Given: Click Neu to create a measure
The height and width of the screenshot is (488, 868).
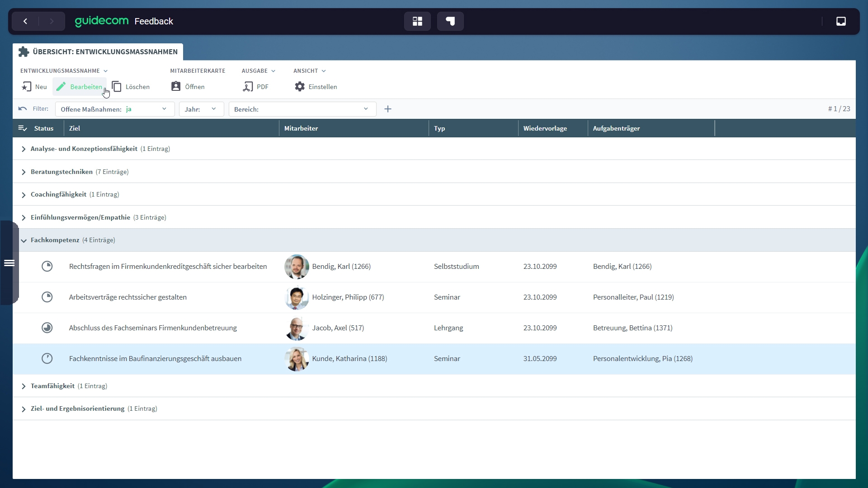Looking at the screenshot, I should point(34,86).
